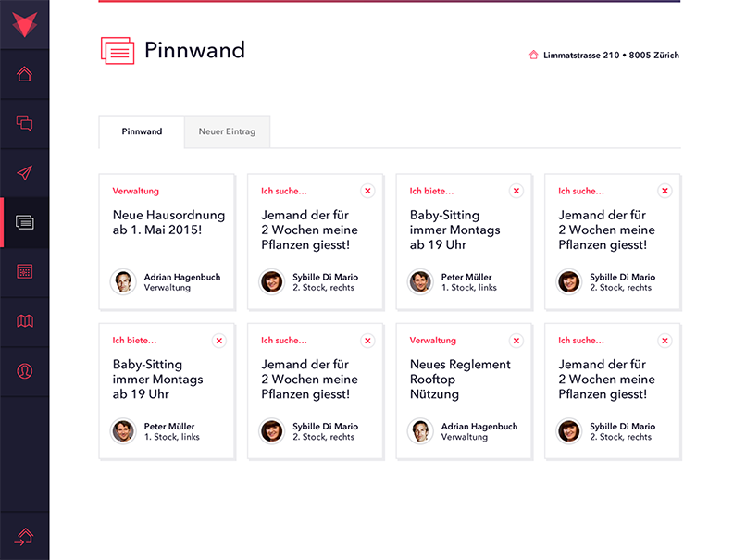Open the Neues Reglement Rooftop Nützung post
The width and height of the screenshot is (746, 560).
pos(460,379)
